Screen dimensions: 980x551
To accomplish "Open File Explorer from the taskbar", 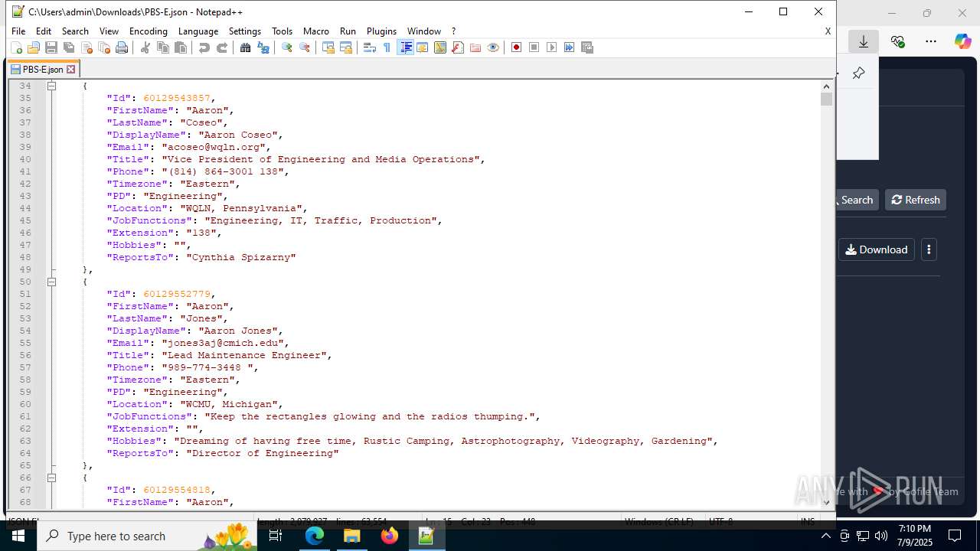I will (352, 536).
